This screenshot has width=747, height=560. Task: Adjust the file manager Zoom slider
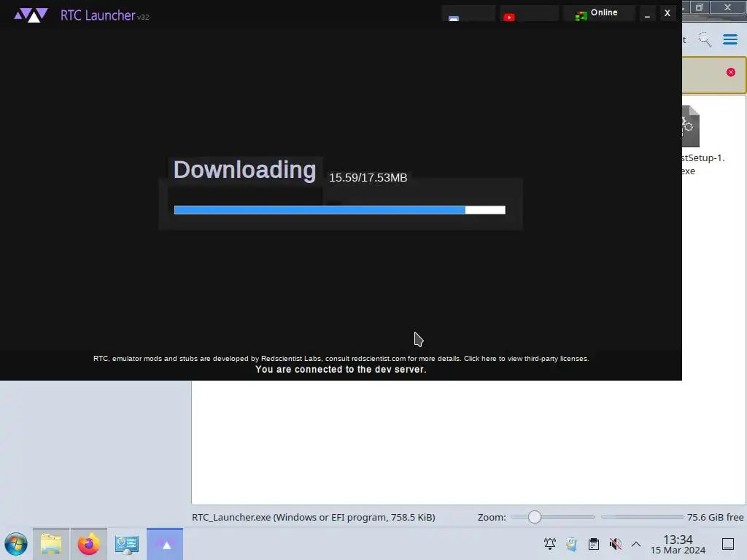pos(553,517)
